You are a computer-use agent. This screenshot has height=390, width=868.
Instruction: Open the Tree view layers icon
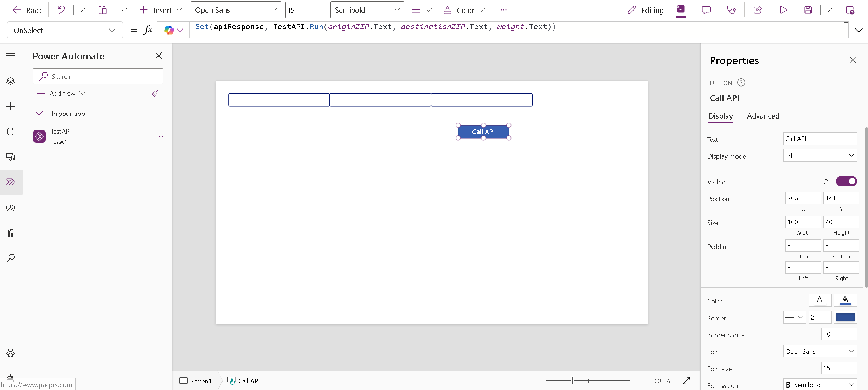click(11, 81)
